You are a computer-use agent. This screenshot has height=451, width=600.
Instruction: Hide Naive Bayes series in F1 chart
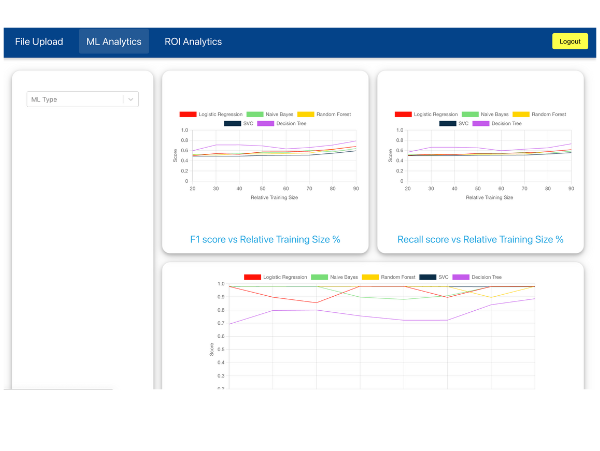point(266,114)
